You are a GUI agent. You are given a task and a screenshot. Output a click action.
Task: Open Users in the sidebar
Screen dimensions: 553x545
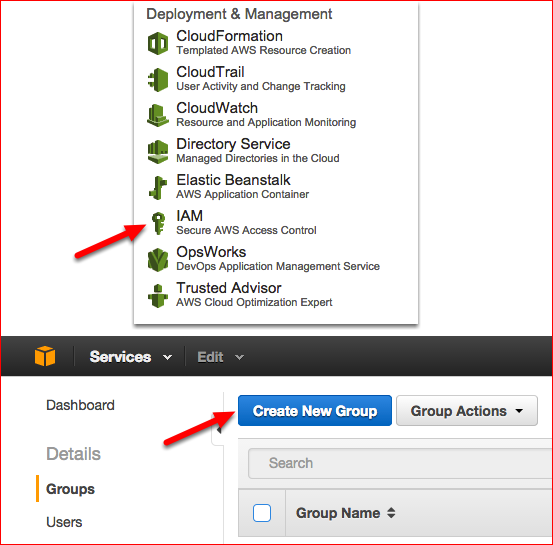pyautogui.click(x=64, y=522)
